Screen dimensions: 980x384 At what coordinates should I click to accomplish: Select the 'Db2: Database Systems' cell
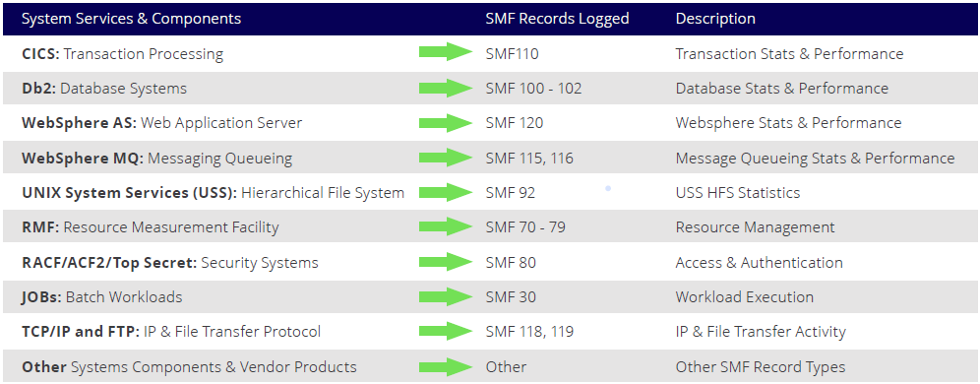pyautogui.click(x=104, y=89)
